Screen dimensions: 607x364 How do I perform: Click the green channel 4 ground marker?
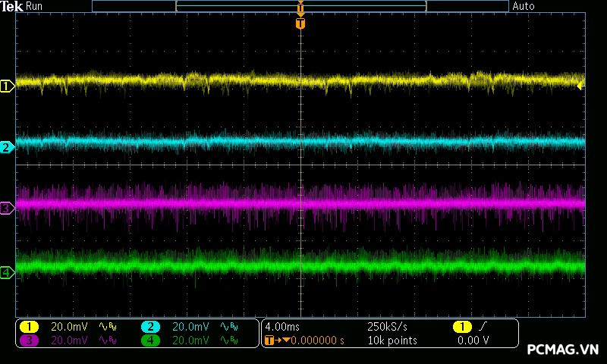point(7,272)
